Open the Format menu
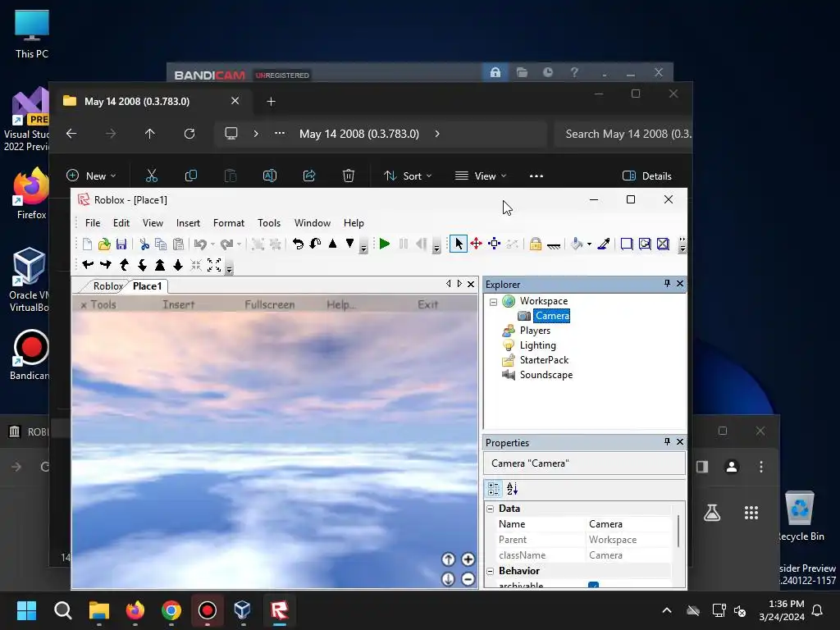The height and width of the screenshot is (630, 840). 229,223
